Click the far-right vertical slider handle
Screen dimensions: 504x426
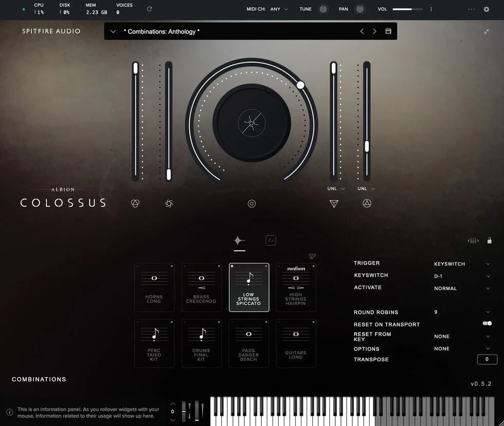(367, 146)
